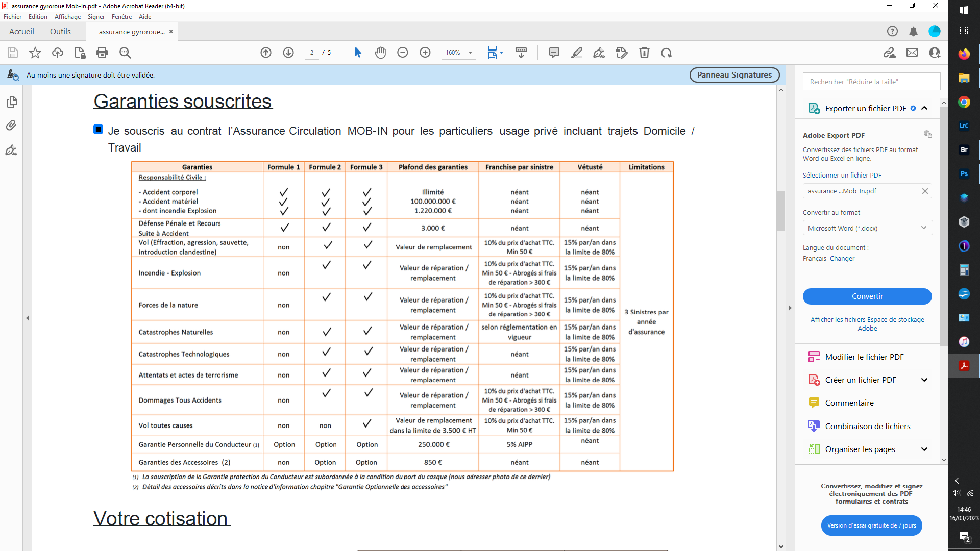This screenshot has width=980, height=551.
Task: Add a sticky note comment
Action: pyautogui.click(x=554, y=53)
